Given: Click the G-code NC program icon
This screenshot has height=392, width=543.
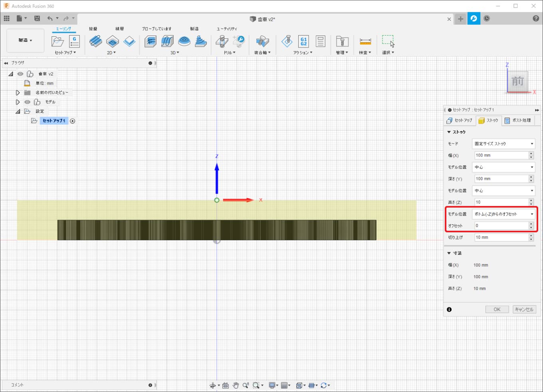Looking at the screenshot, I should click(x=74, y=41).
